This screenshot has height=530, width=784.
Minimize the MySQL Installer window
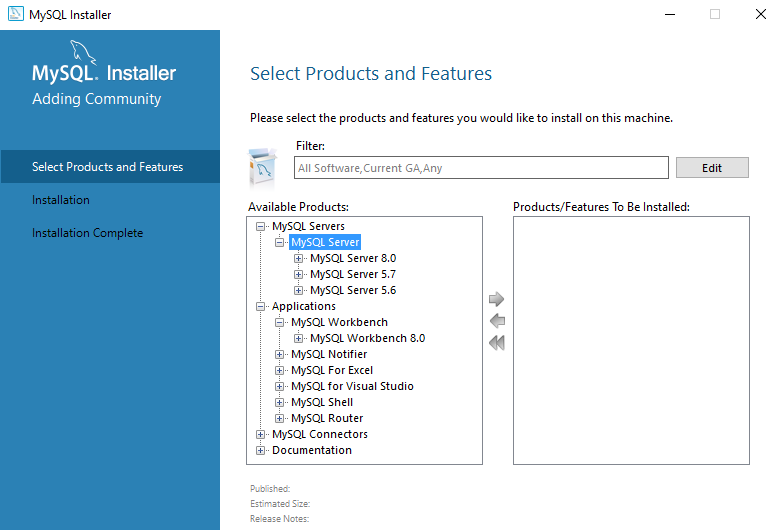point(670,14)
